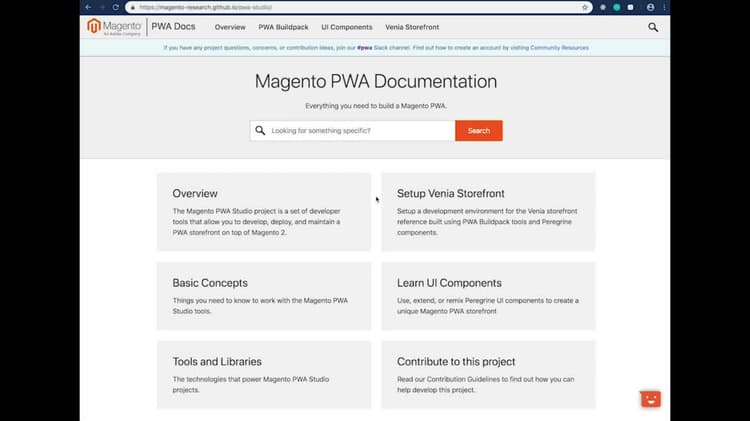This screenshot has width=750, height=421.
Task: Focus the 'Looking for something specific?' field
Action: [x=353, y=131]
